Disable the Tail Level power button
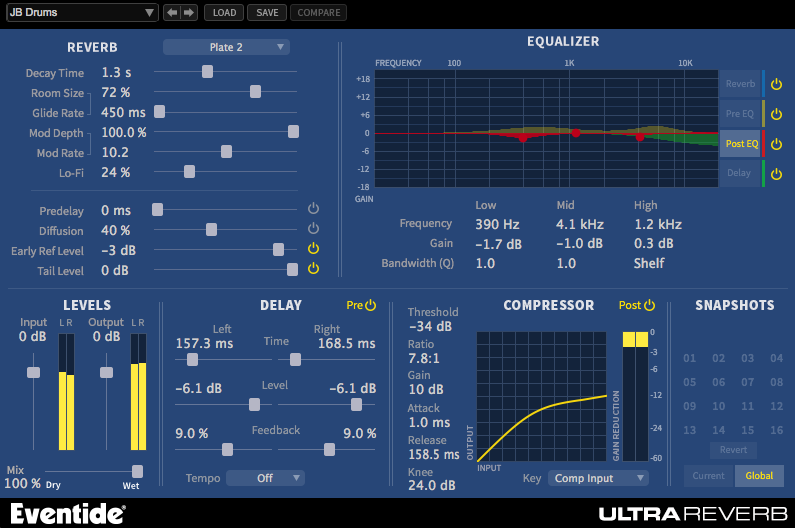Viewport: 795px width, 528px height. tap(313, 268)
